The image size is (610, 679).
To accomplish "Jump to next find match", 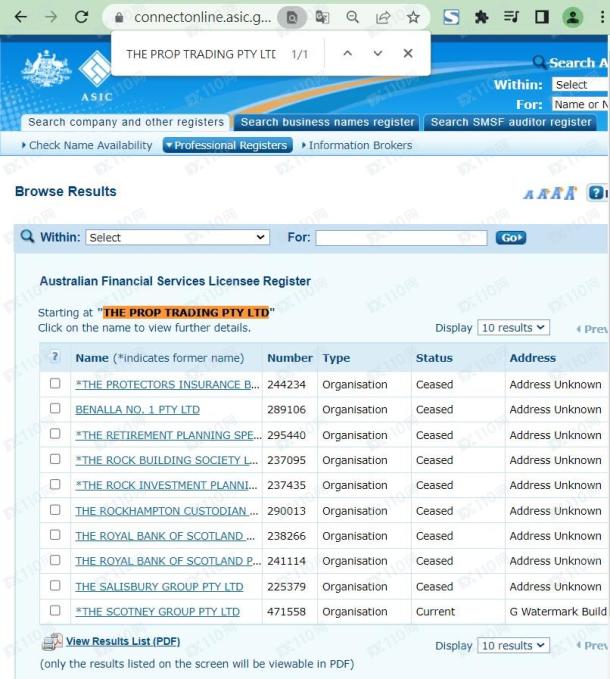I will 378,53.
